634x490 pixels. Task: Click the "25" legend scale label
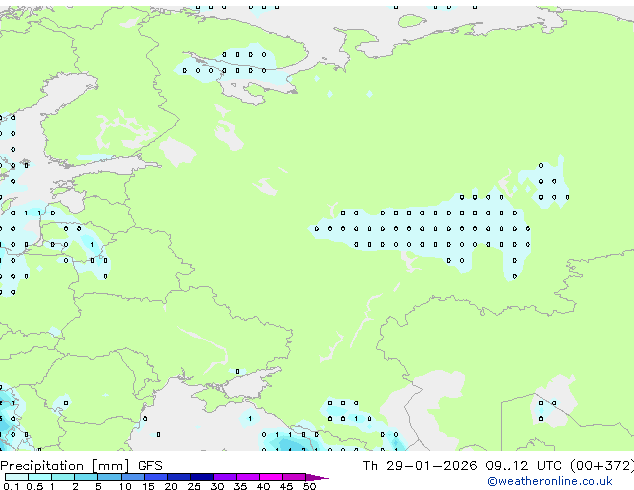point(194,486)
